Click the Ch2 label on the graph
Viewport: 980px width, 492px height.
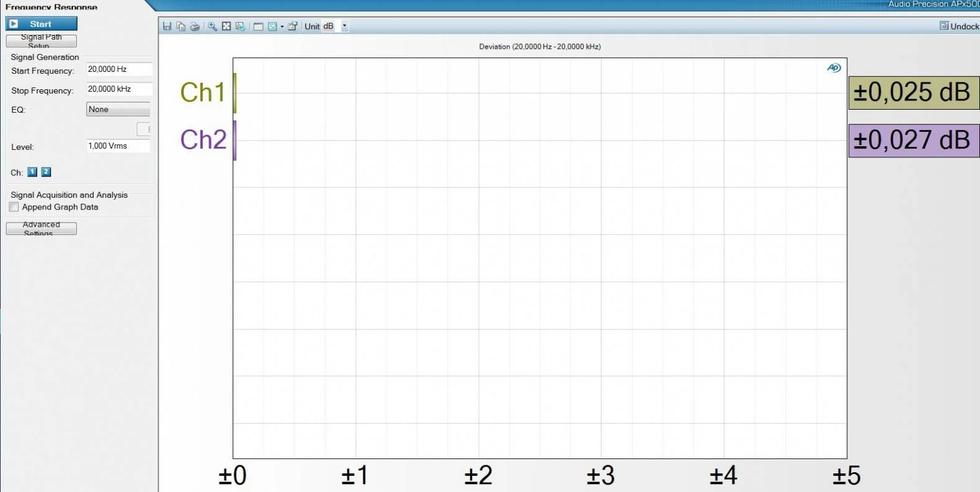coord(203,139)
